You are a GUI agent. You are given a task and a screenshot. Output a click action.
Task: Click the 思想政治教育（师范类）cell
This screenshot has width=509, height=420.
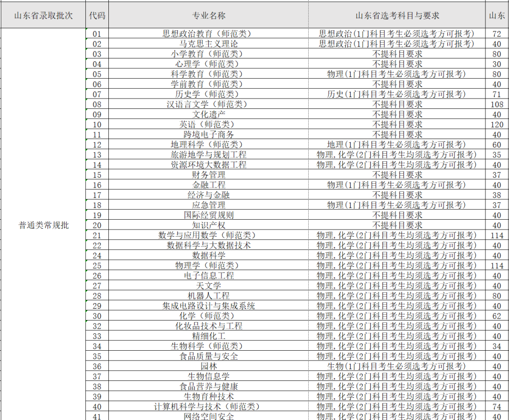pyautogui.click(x=208, y=33)
